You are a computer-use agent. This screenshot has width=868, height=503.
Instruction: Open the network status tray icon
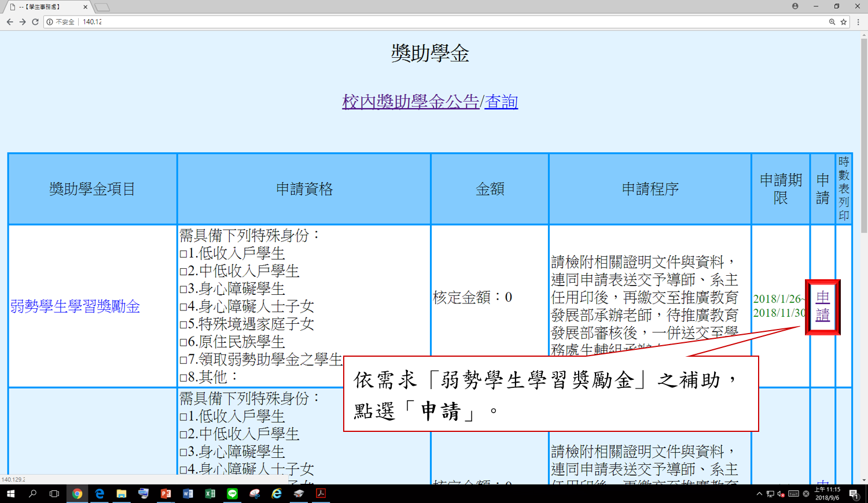click(x=770, y=494)
